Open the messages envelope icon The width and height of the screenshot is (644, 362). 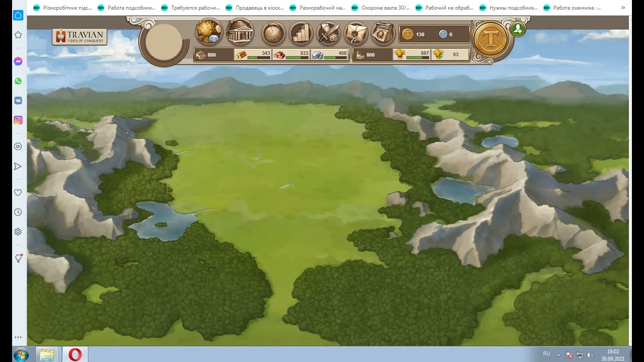click(356, 34)
